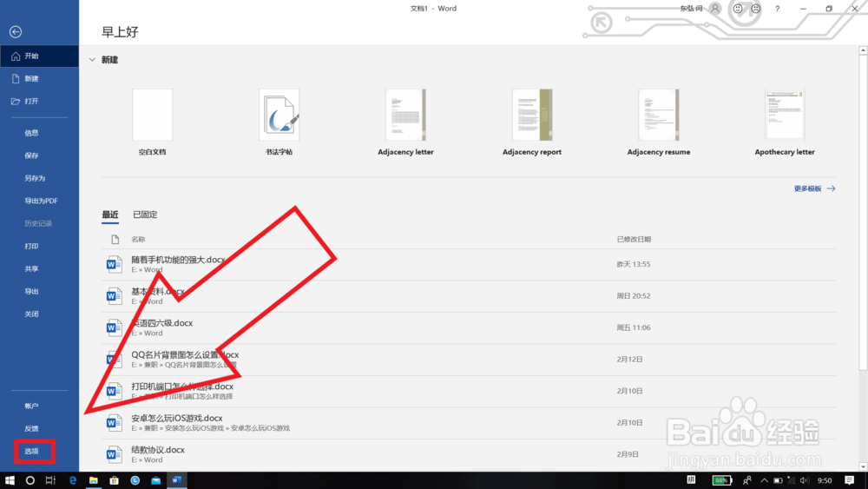Open the 开始 home page in the sidebar
The width and height of the screenshot is (868, 489).
pyautogui.click(x=39, y=56)
